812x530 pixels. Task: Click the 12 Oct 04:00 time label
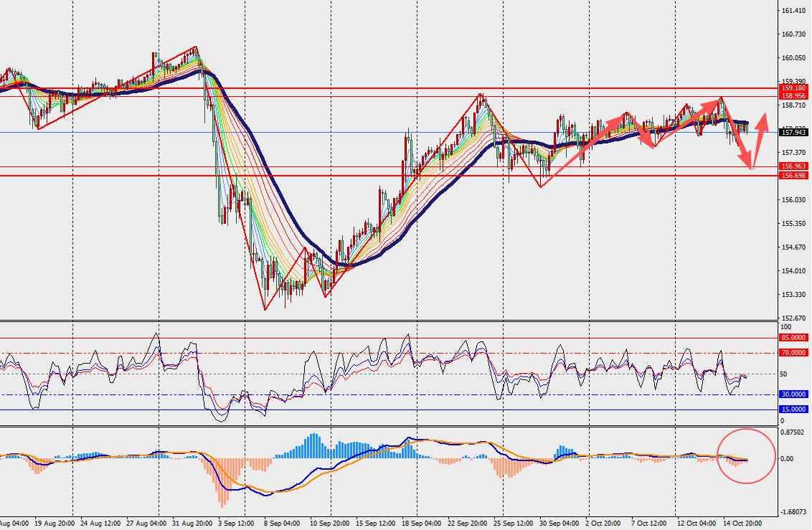click(x=697, y=524)
